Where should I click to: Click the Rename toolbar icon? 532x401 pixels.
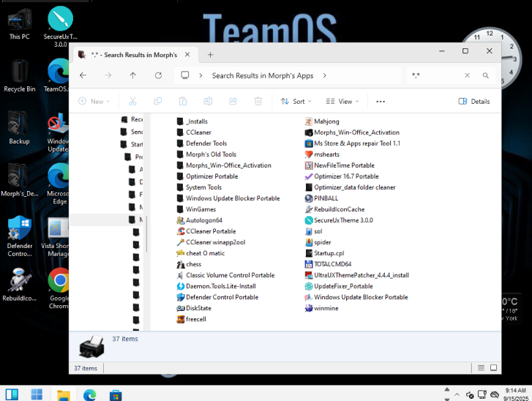pyautogui.click(x=208, y=102)
